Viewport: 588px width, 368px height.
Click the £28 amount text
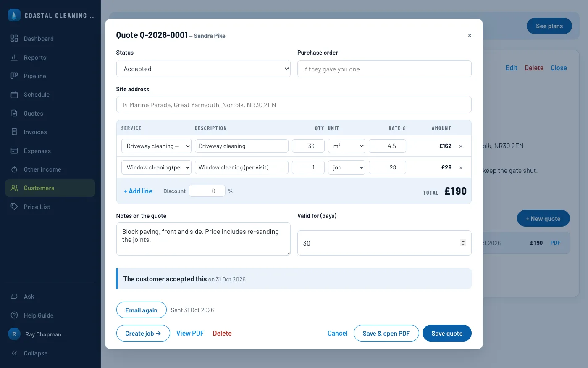coord(446,167)
